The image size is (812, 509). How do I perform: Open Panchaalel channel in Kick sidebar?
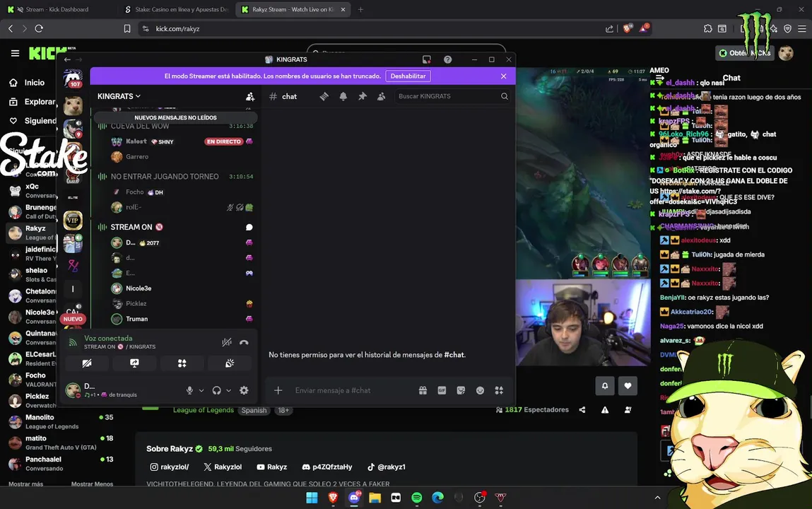point(61,464)
